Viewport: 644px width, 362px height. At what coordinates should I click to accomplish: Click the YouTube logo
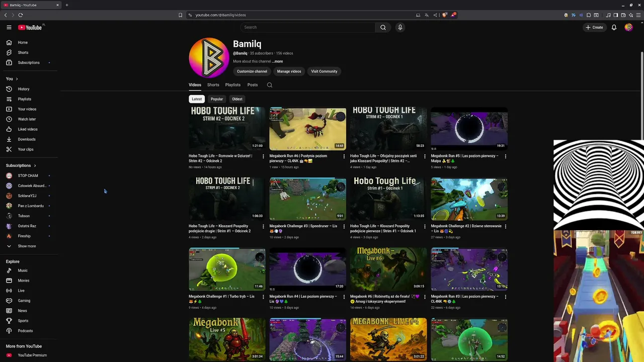coord(30,28)
